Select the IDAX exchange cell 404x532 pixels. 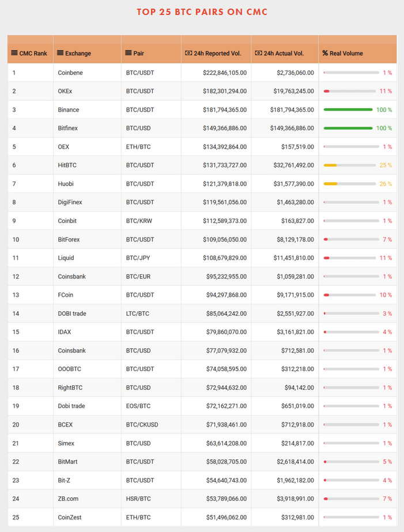click(87, 332)
